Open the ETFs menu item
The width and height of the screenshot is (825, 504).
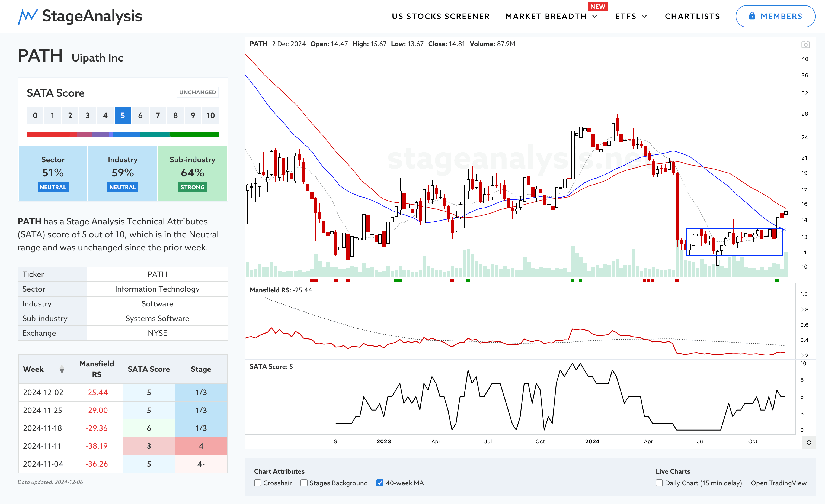pyautogui.click(x=625, y=16)
